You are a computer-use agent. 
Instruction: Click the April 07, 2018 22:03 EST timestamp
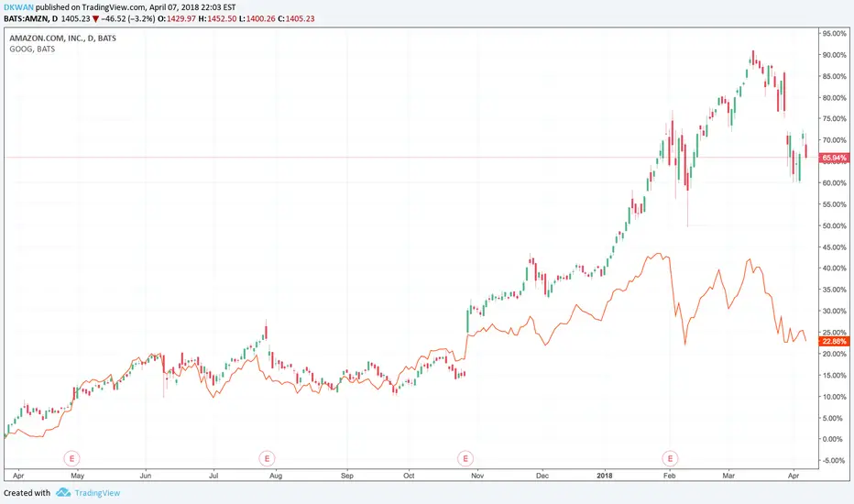192,7
